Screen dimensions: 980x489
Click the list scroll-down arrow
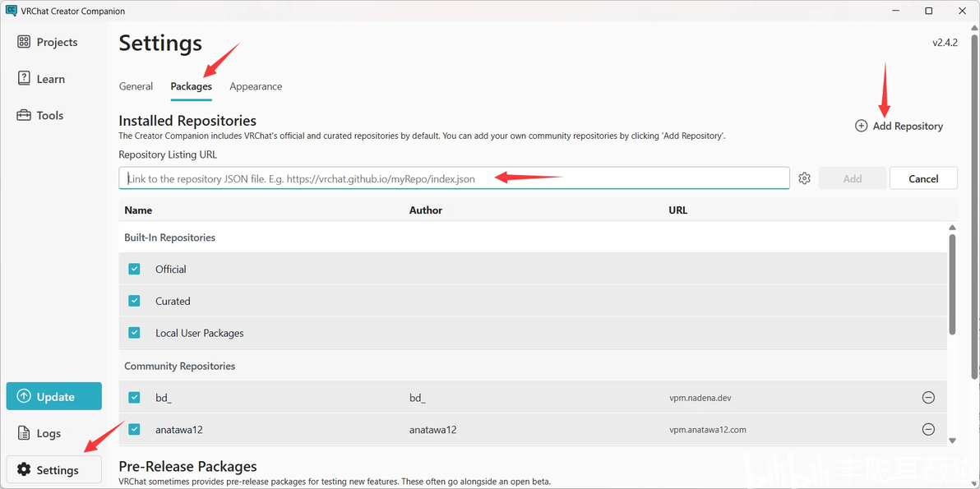[x=952, y=441]
